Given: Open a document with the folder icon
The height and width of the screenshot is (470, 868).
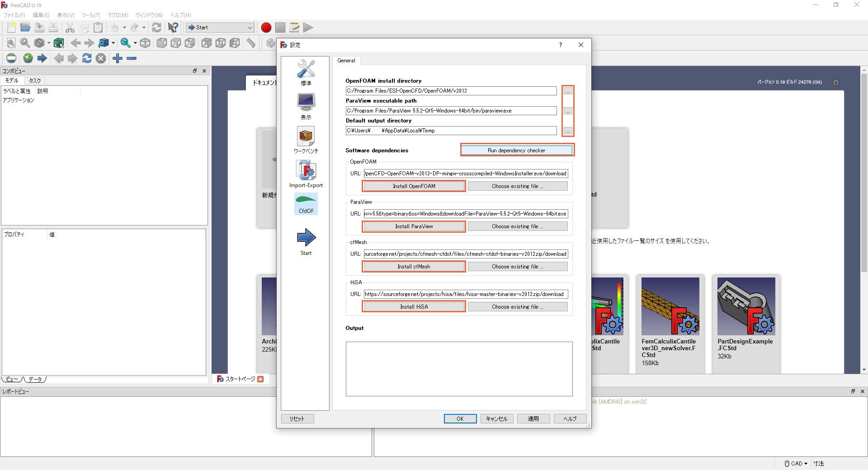Looking at the screenshot, I should pyautogui.click(x=25, y=27).
